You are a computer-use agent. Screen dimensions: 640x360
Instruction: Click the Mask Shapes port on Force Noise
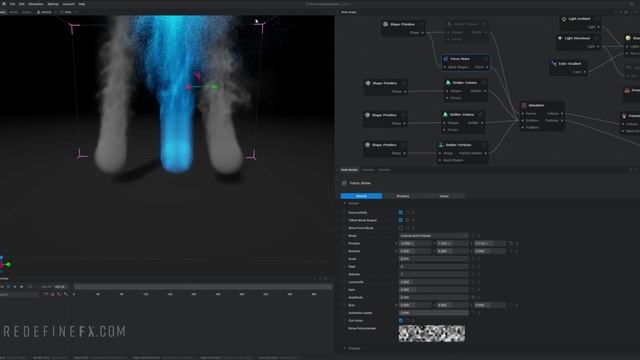(445, 67)
